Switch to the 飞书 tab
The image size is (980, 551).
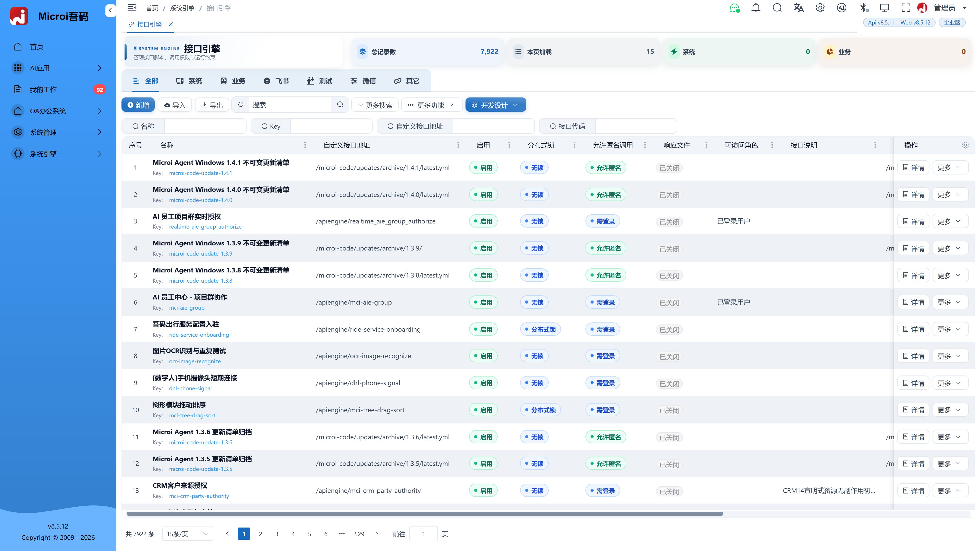pos(276,81)
